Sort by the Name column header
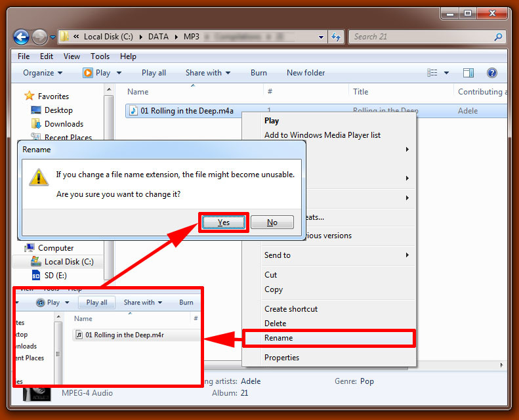This screenshot has height=420, width=519. tap(138, 92)
